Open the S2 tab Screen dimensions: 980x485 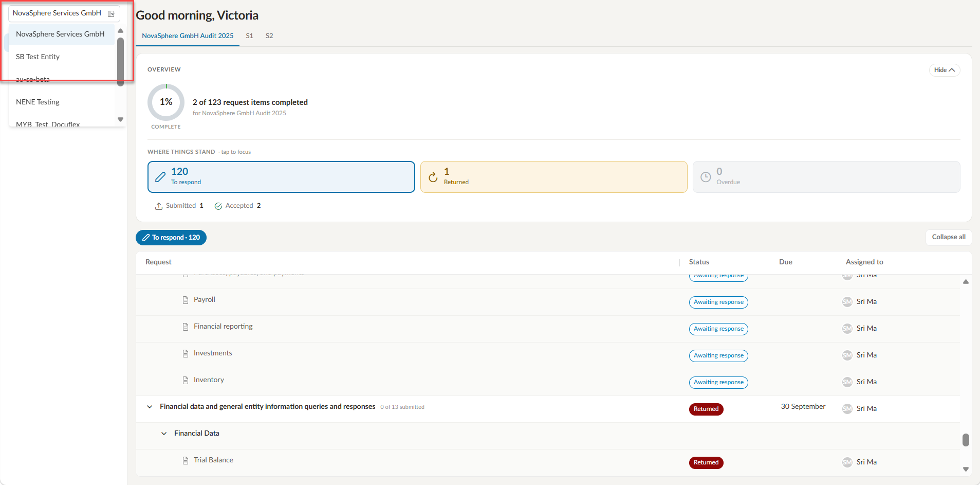pos(269,35)
